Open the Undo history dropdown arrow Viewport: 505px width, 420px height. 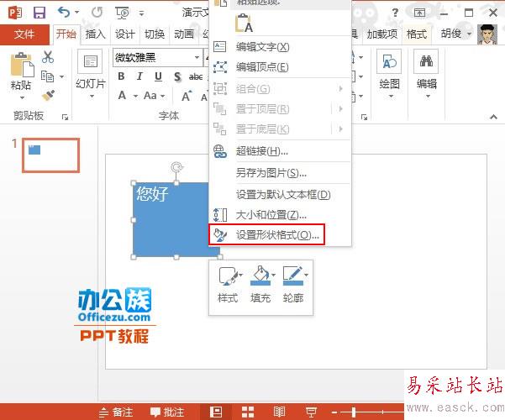[x=77, y=13]
